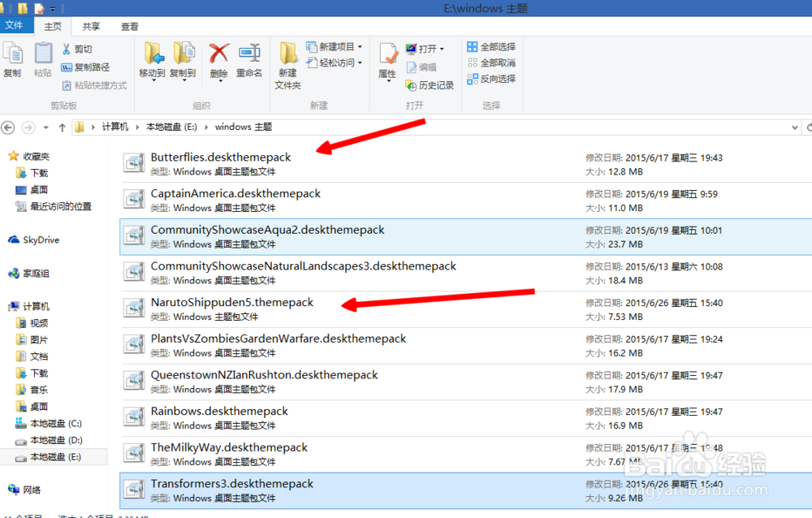
Task: Click Copy path (复制路径)
Action: pos(85,67)
